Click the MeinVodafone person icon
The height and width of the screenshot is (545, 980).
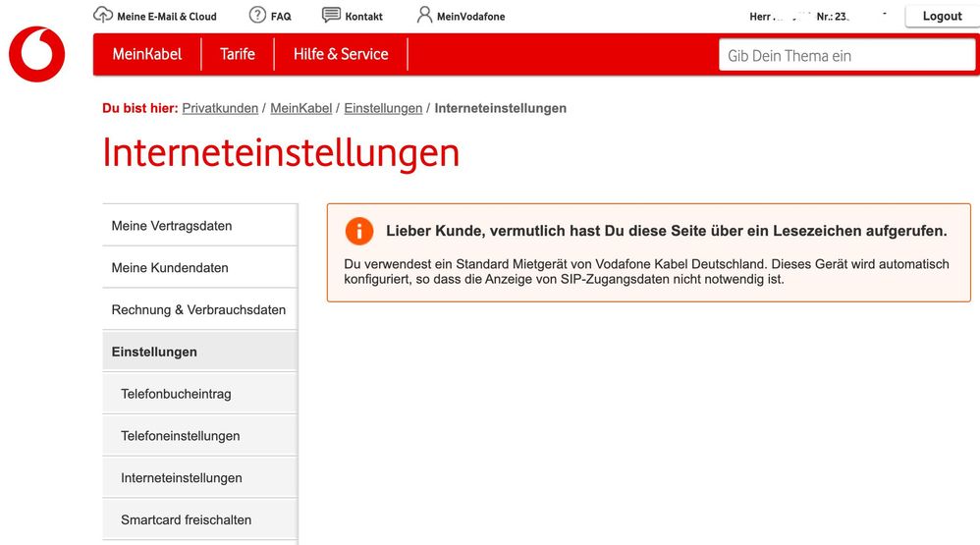(x=424, y=15)
